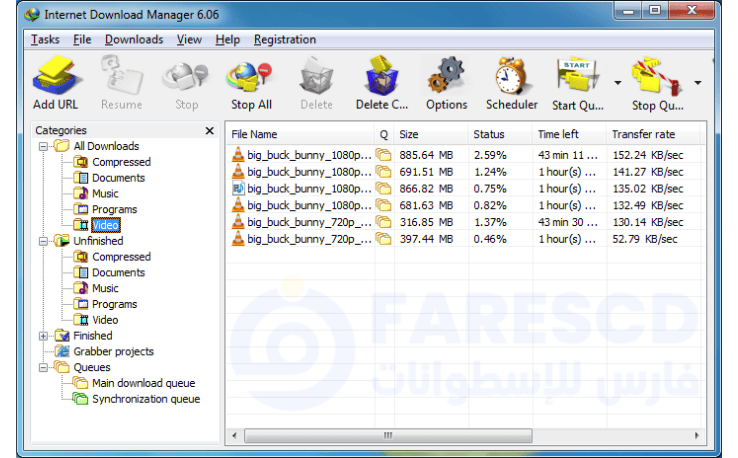Click the Start Queue toolbar icon
The height and width of the screenshot is (458, 738).
(578, 83)
